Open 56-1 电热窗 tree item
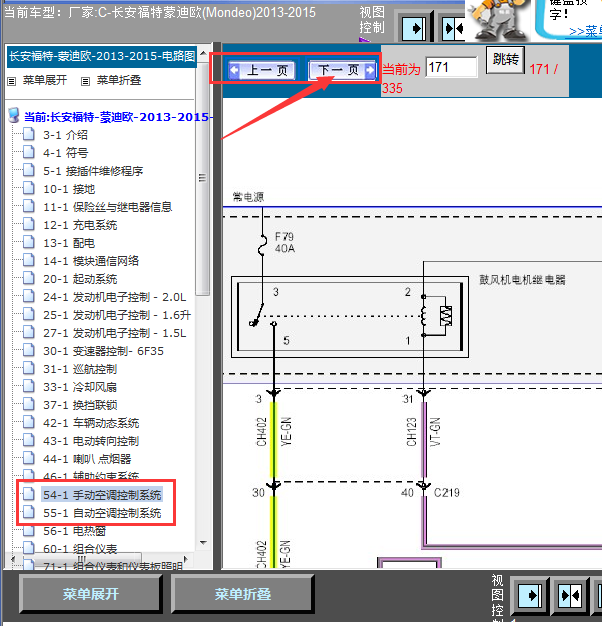Viewport: 602px width, 626px height. point(75,531)
